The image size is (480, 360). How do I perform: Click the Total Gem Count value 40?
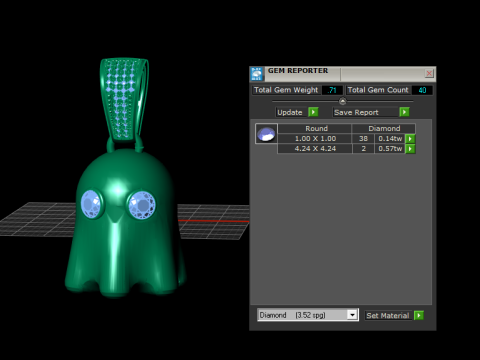click(422, 90)
